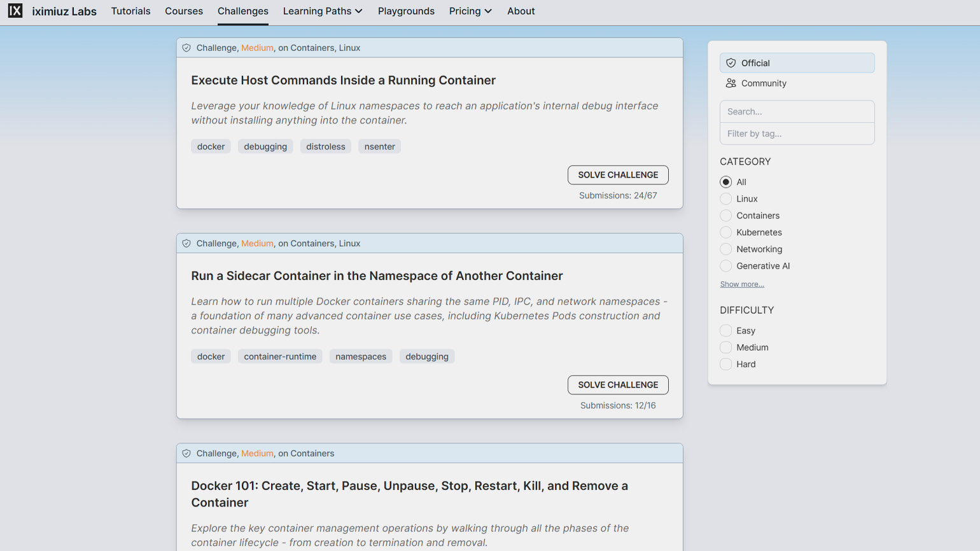Toggle the Easy difficulty filter

coord(725,331)
